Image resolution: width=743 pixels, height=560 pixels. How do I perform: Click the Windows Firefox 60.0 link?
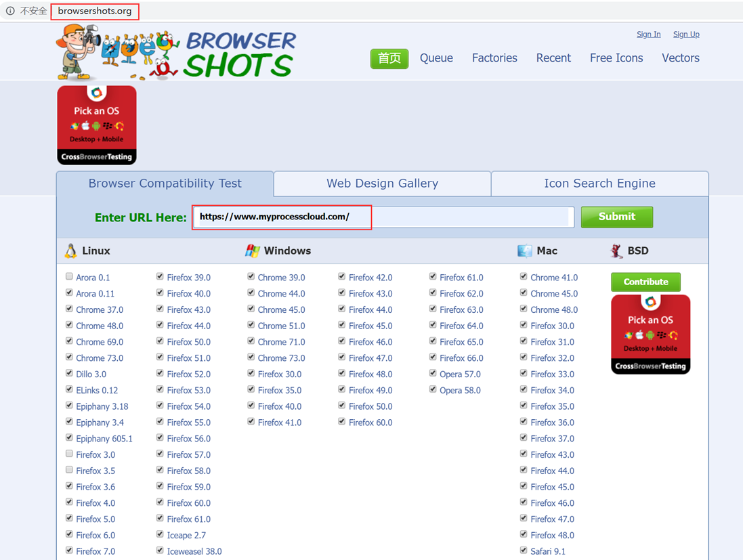[x=370, y=423]
